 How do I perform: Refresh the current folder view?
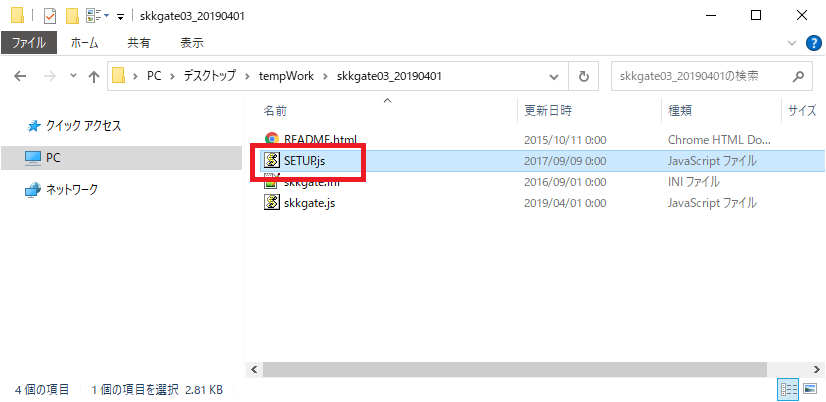583,77
